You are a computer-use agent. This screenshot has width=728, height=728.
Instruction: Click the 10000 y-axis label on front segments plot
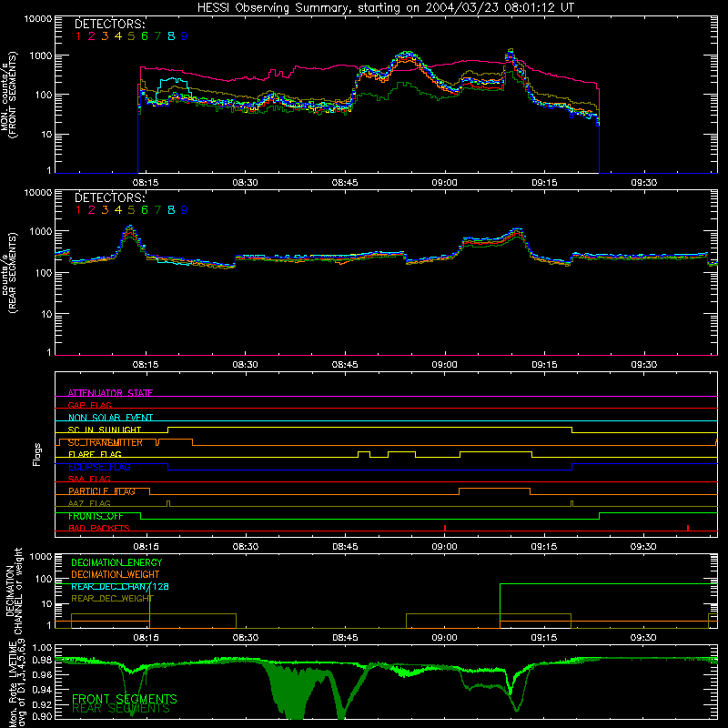pos(38,19)
